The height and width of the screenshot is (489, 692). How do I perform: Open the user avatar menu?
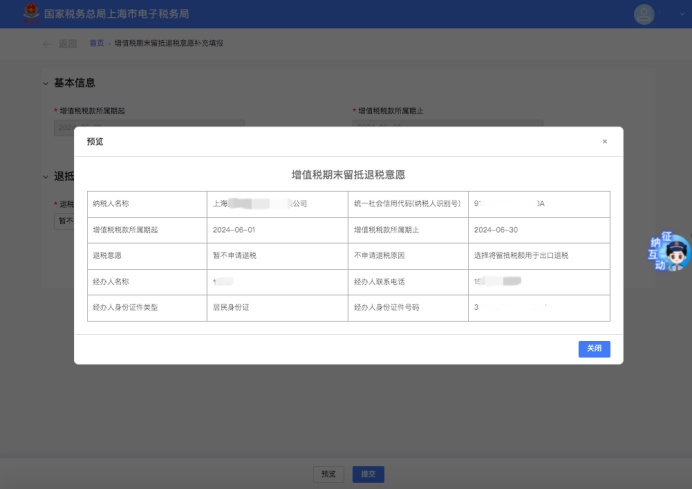point(644,14)
